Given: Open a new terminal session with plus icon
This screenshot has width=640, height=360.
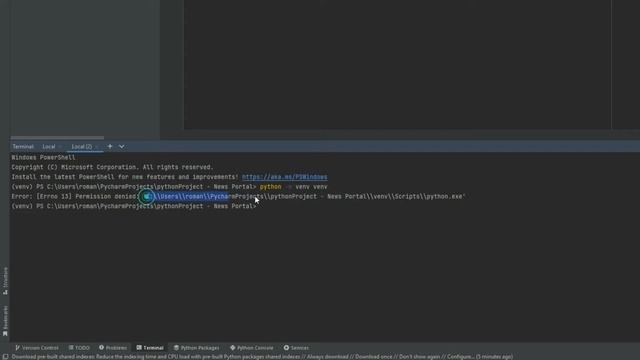Looking at the screenshot, I should coord(110,147).
